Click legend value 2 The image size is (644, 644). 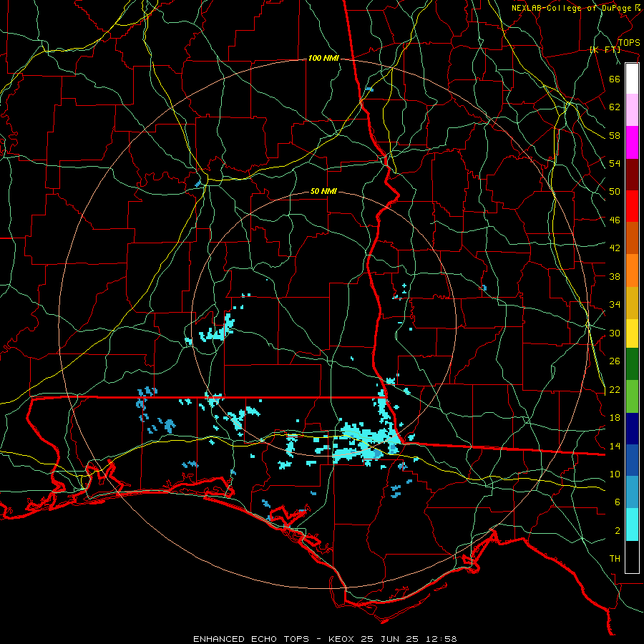click(x=618, y=531)
